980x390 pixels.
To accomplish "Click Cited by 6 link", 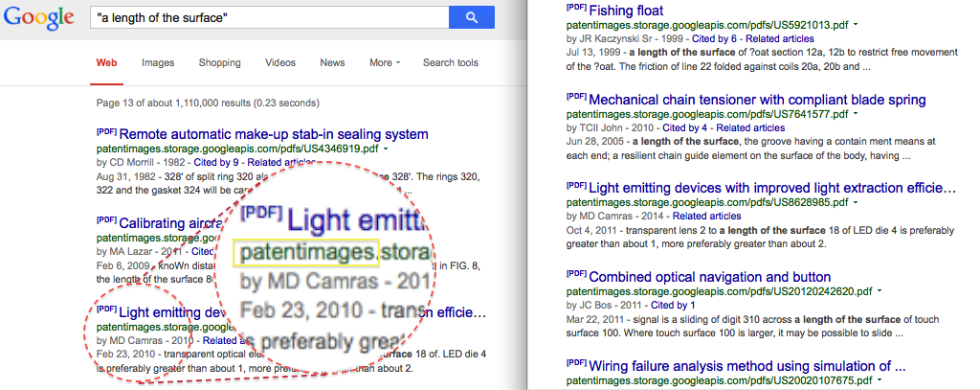I will (714, 39).
